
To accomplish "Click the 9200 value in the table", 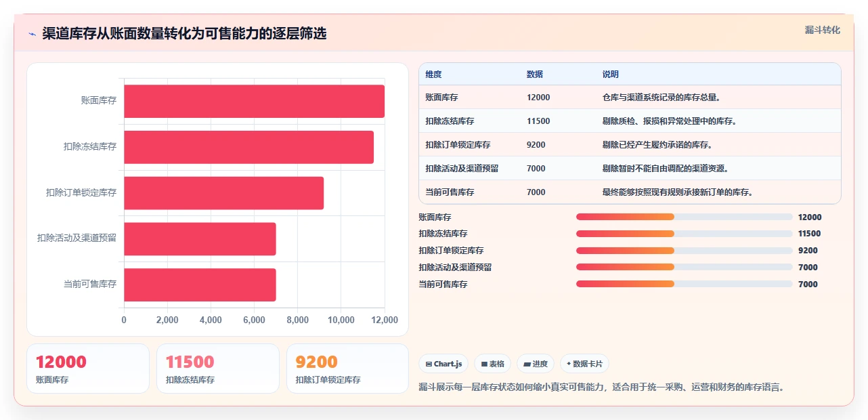I will click(x=536, y=145).
